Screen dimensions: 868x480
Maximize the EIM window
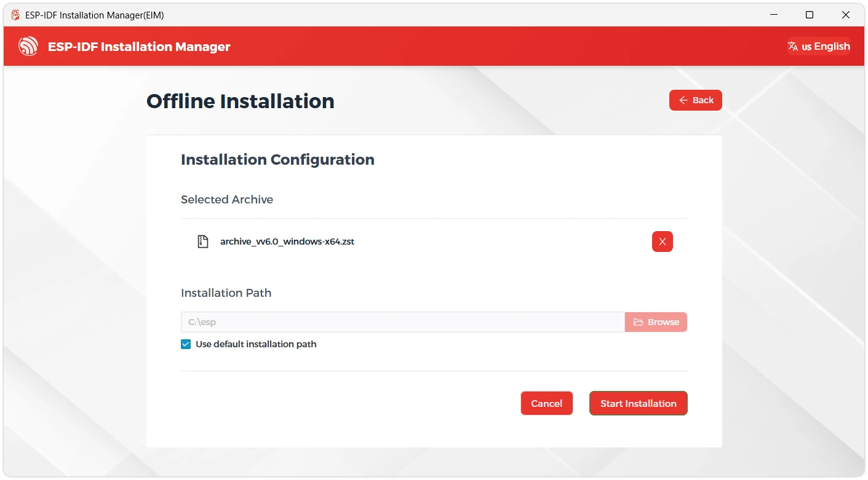(810, 15)
